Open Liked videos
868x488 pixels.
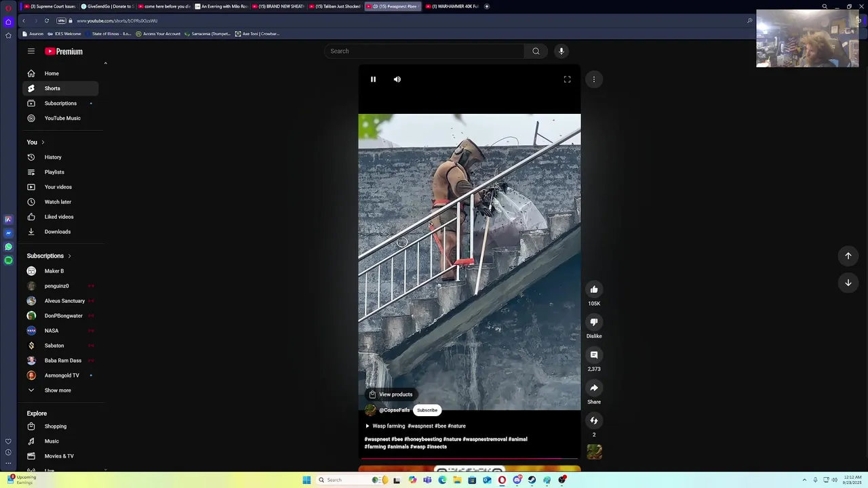pyautogui.click(x=60, y=217)
